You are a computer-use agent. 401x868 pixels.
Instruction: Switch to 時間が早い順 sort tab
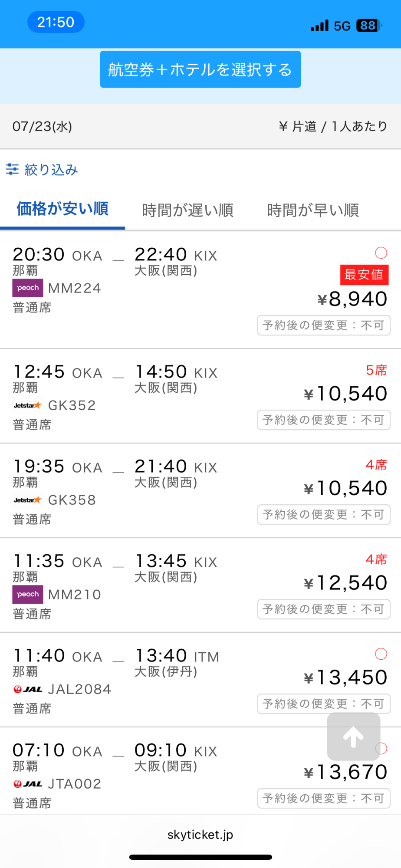tap(313, 210)
